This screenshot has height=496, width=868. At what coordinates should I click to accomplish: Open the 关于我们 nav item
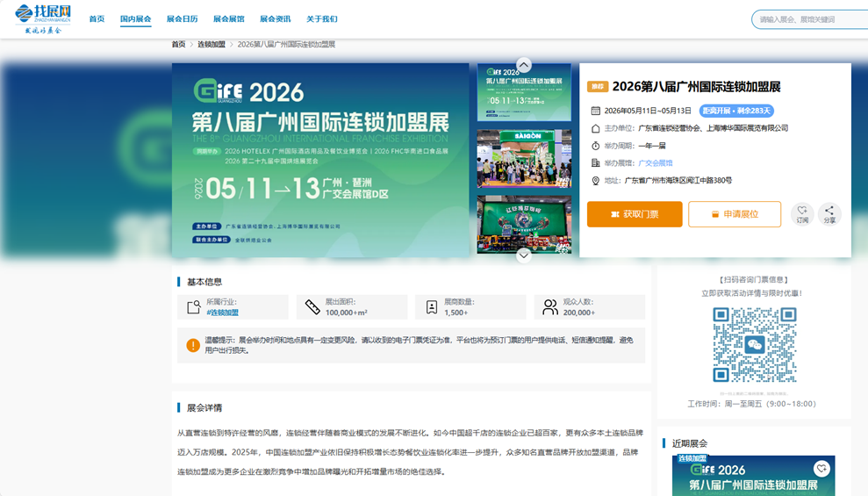[x=321, y=18]
